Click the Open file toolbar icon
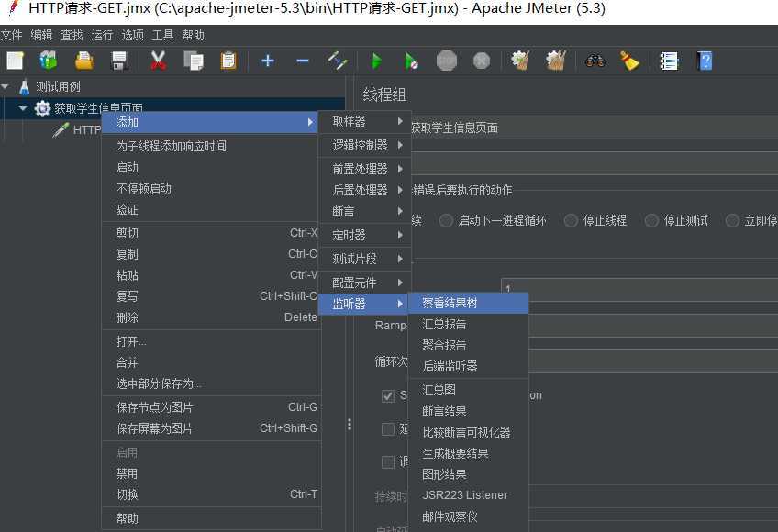Image resolution: width=778 pixels, height=532 pixels. point(83,61)
